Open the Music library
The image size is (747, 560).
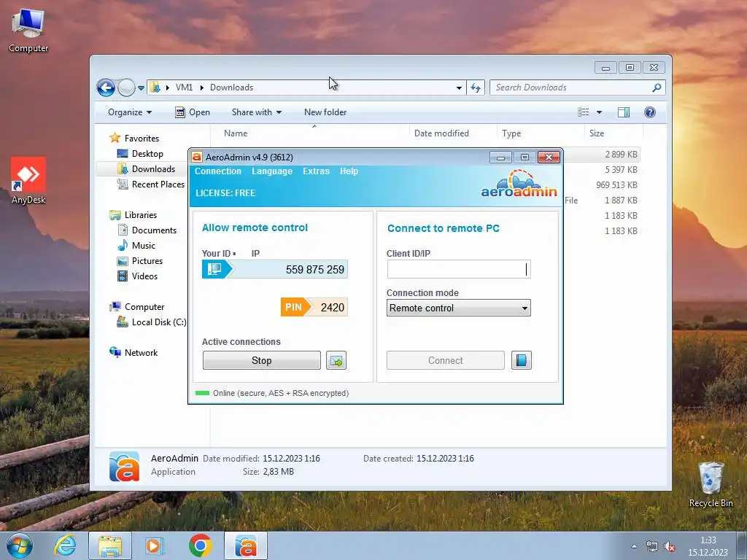coord(144,245)
